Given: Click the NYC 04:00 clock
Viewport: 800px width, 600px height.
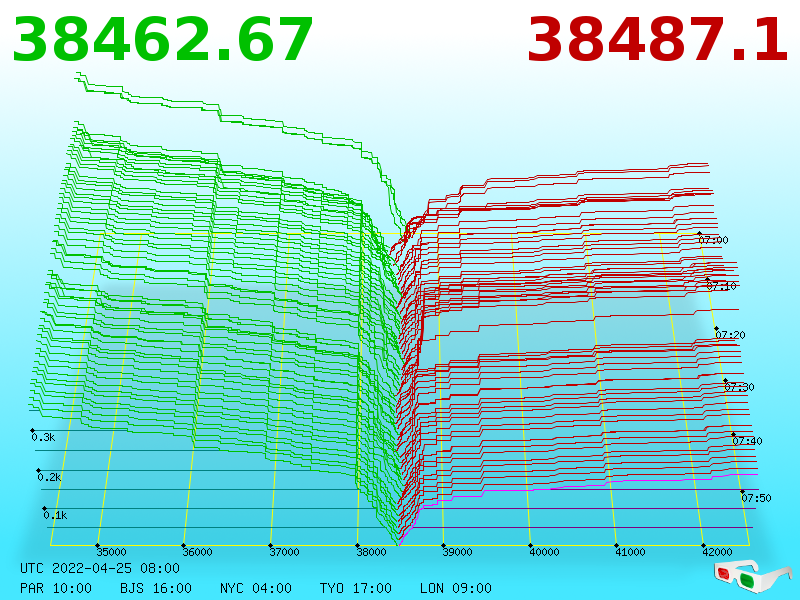Looking at the screenshot, I should [256, 588].
